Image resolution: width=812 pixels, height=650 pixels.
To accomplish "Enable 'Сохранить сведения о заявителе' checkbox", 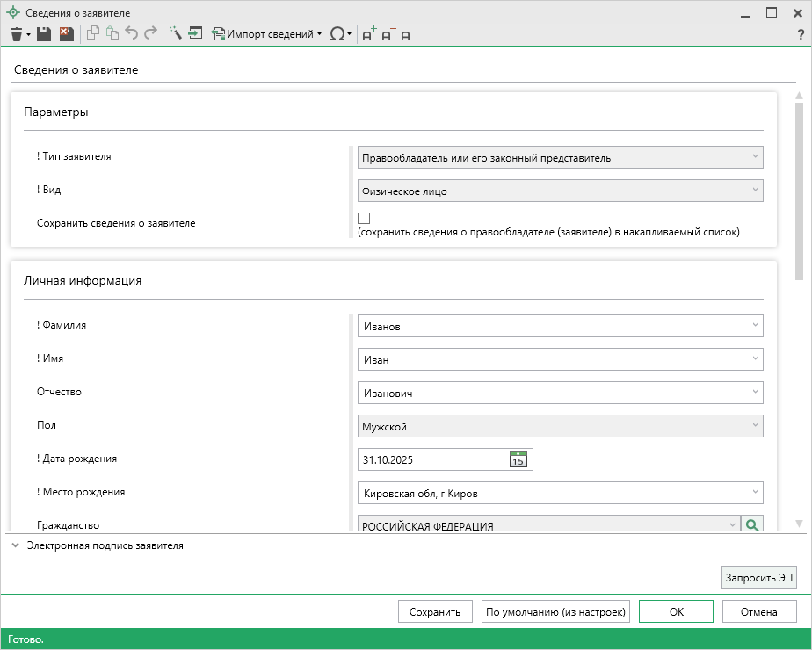I will point(364,219).
